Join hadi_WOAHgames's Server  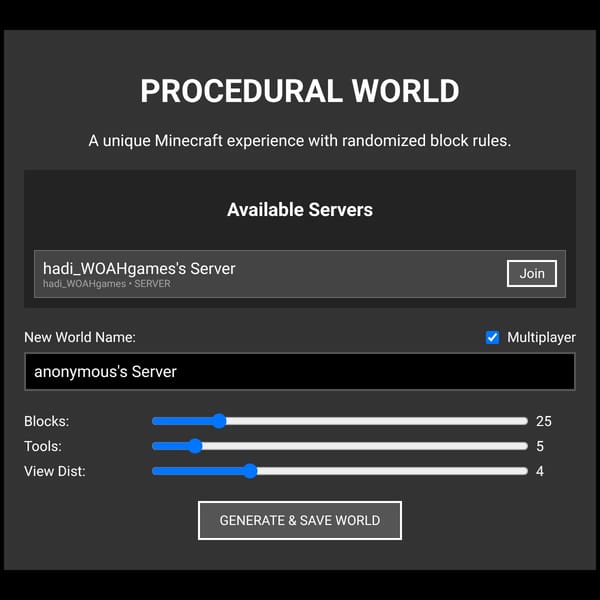coord(532,273)
